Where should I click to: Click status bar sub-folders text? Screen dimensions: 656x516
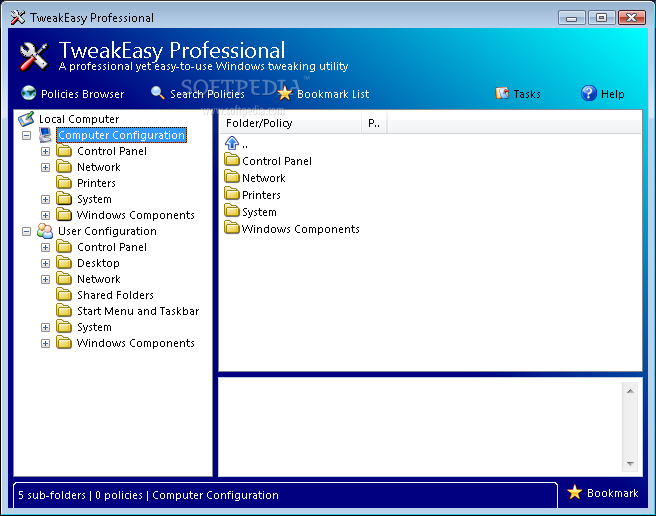52,495
